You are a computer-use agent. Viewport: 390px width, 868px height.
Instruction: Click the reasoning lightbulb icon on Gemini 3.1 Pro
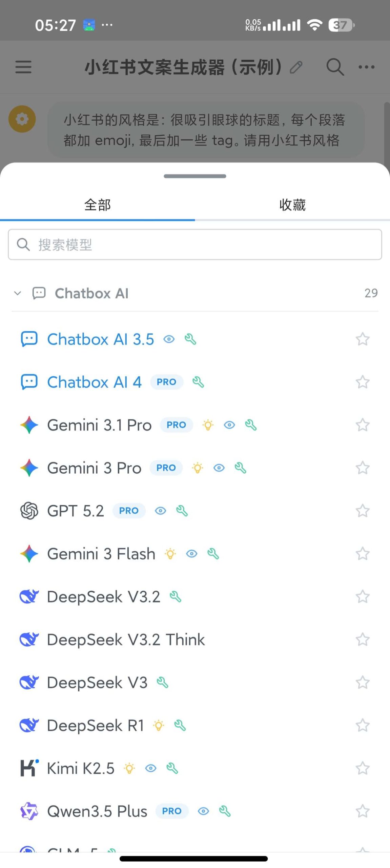click(x=208, y=425)
